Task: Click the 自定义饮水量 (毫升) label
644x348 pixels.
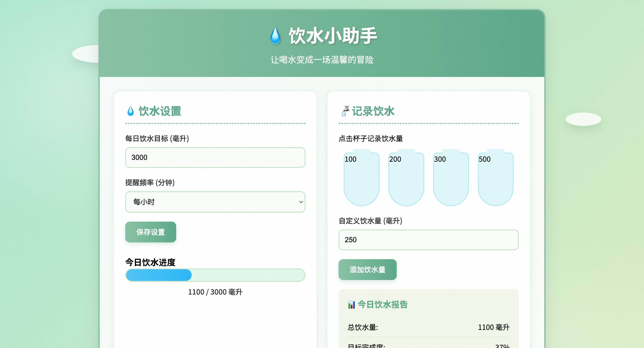Action: 371,221
